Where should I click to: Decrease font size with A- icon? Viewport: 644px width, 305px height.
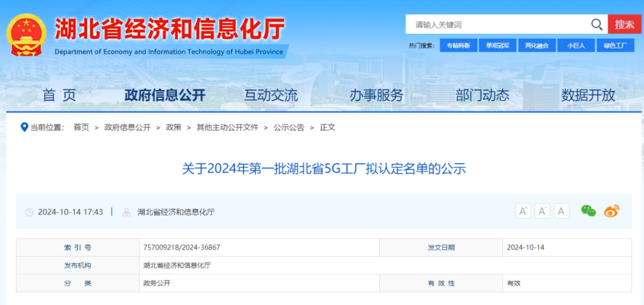(x=542, y=211)
